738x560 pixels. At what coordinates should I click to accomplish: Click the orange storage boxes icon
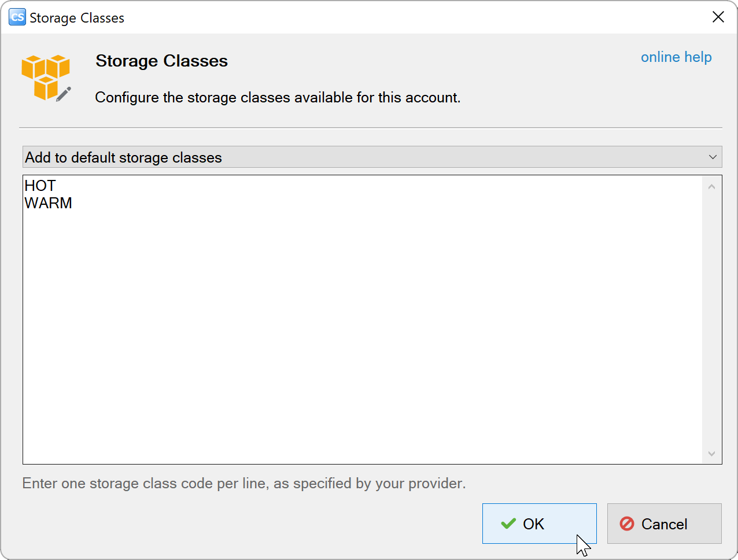pos(46,78)
